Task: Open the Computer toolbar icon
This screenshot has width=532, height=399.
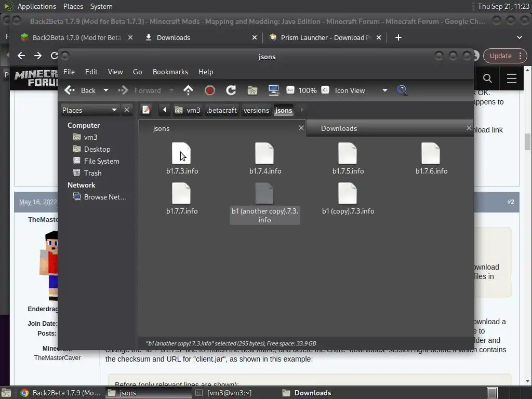Action: coord(273,90)
